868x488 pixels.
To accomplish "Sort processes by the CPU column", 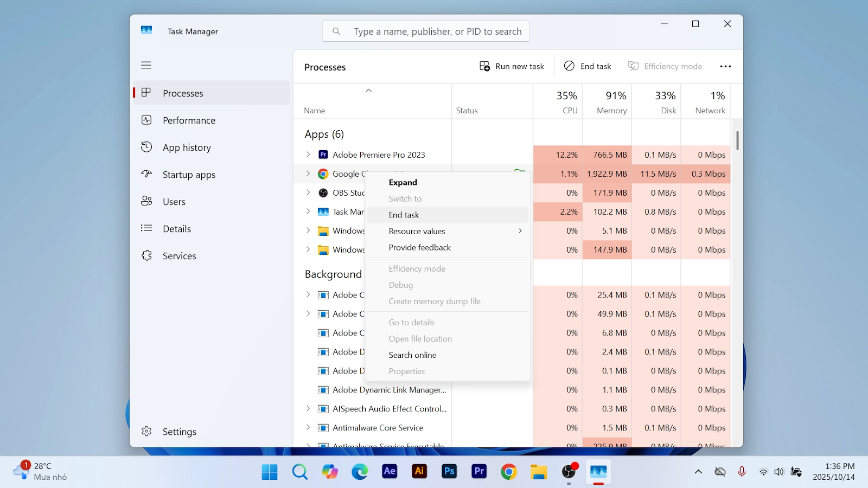I will tap(558, 101).
